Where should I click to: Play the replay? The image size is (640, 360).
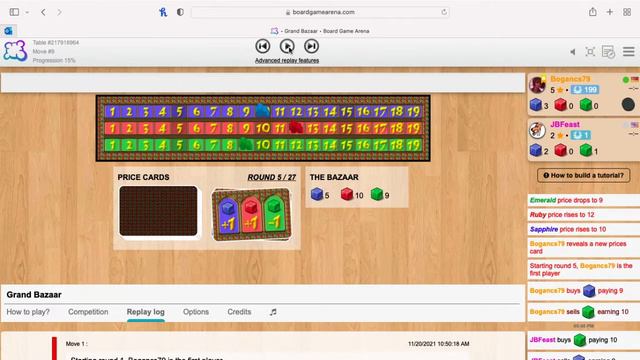pyautogui.click(x=287, y=46)
